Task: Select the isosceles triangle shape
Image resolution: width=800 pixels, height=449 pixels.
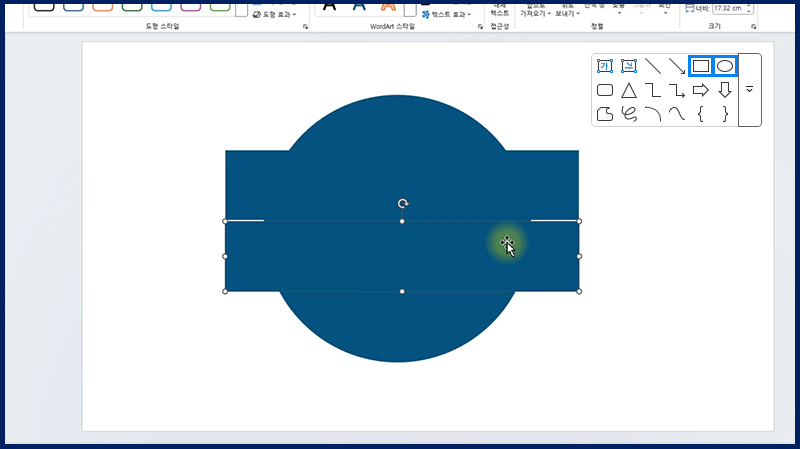Action: coord(629,90)
